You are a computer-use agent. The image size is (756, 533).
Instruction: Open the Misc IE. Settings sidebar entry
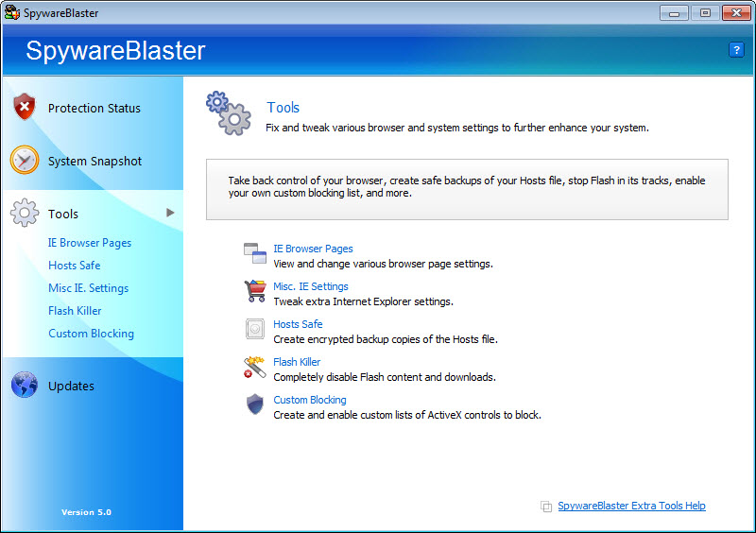click(x=89, y=288)
